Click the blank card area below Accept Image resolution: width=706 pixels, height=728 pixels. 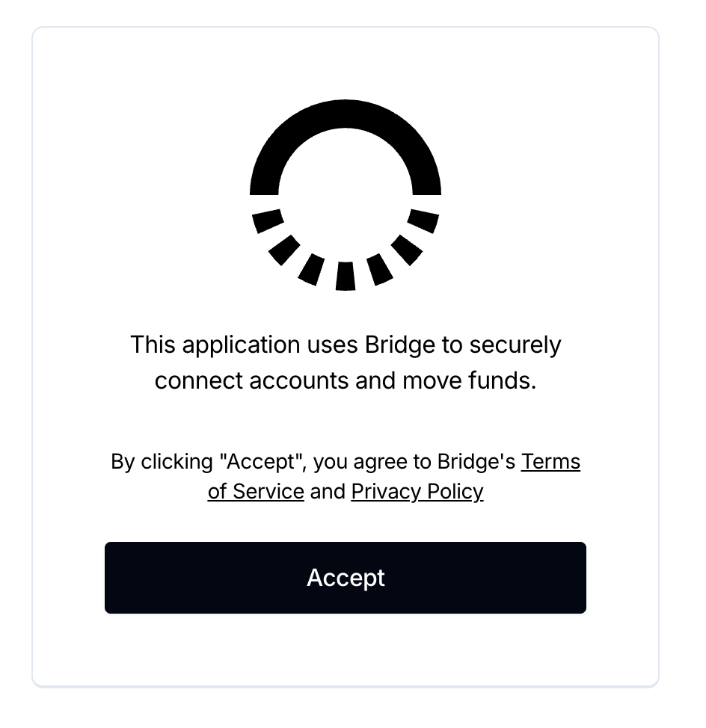(x=345, y=649)
